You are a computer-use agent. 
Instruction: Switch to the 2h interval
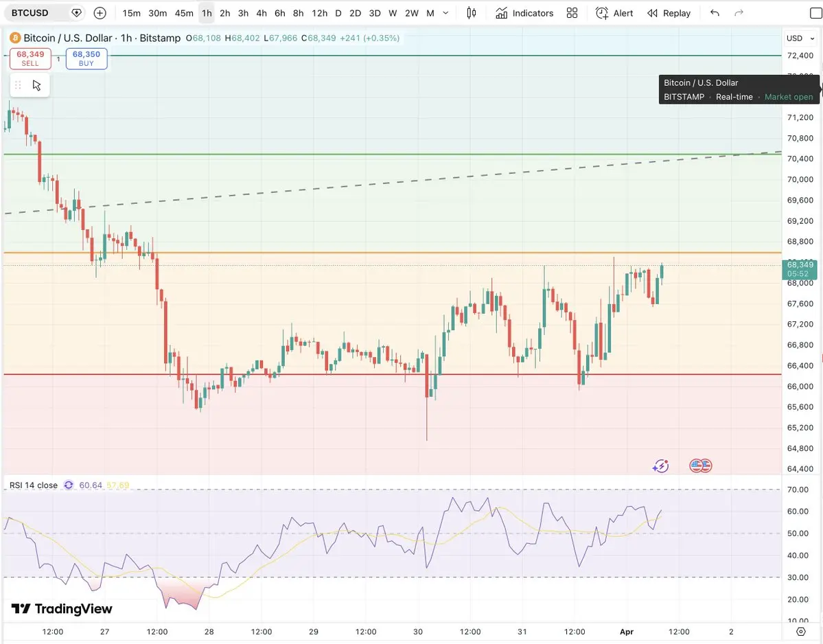pos(224,13)
